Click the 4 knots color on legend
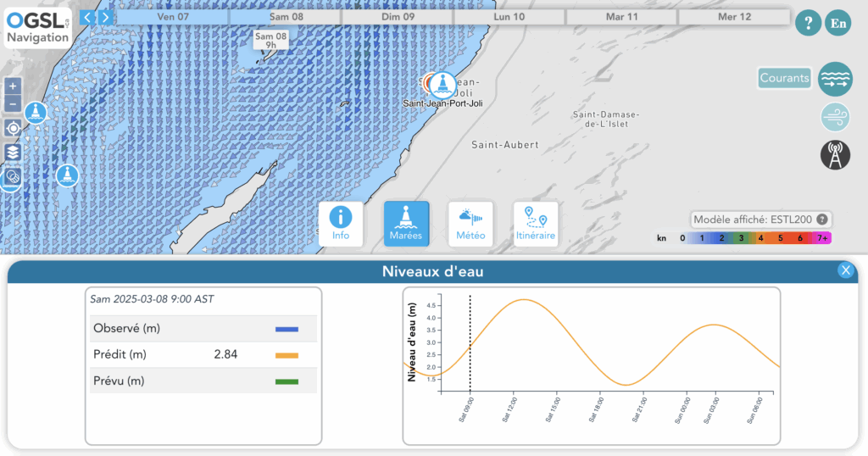This screenshot has width=868, height=456. pyautogui.click(x=760, y=239)
